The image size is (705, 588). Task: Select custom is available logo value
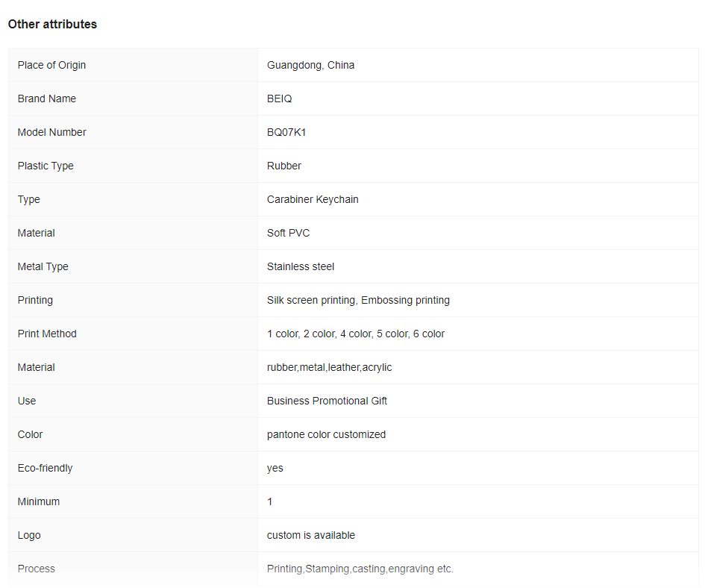[311, 535]
